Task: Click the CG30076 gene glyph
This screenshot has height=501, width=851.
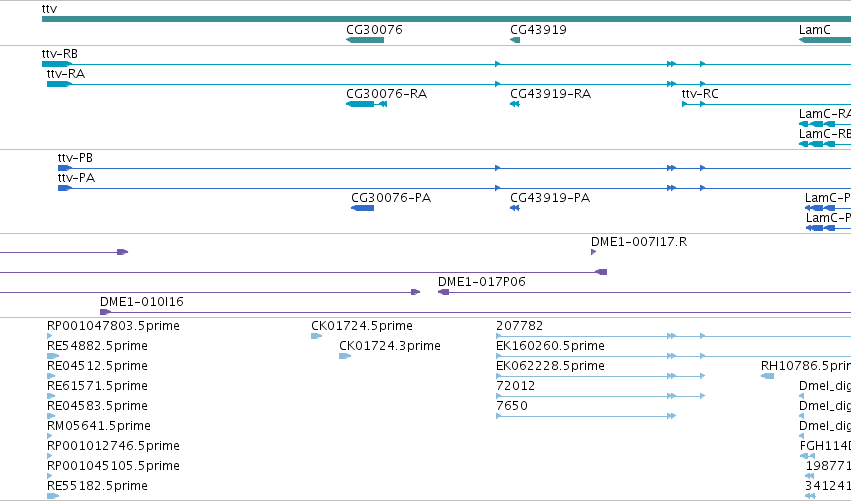Action: pos(365,40)
